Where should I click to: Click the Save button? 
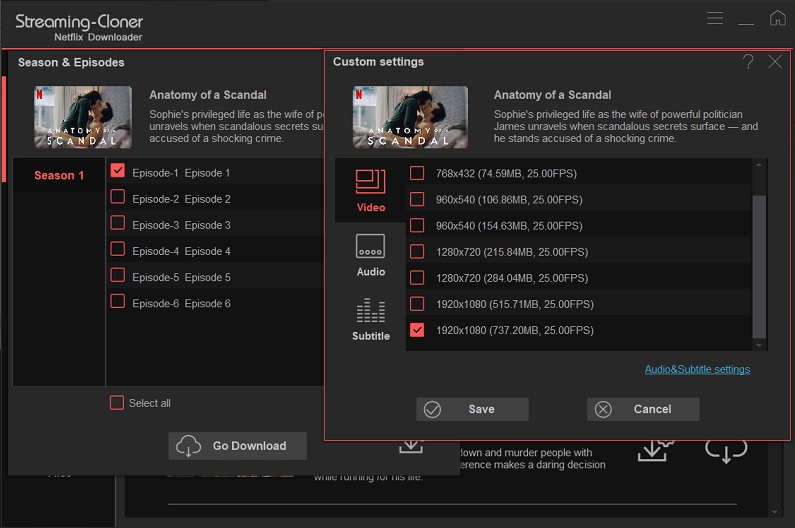[472, 409]
